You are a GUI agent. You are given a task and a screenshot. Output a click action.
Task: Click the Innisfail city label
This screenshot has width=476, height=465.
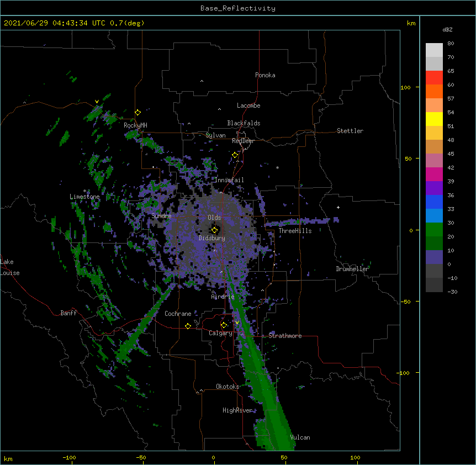click(229, 180)
